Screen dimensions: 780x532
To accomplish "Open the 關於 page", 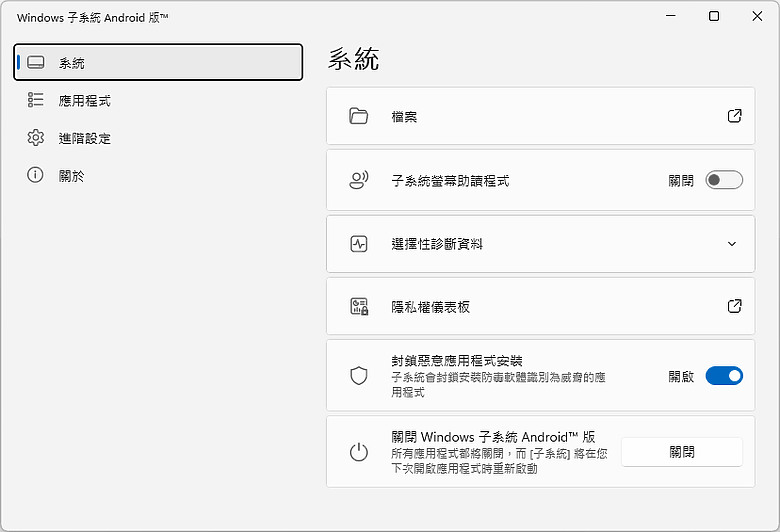I will click(x=158, y=175).
